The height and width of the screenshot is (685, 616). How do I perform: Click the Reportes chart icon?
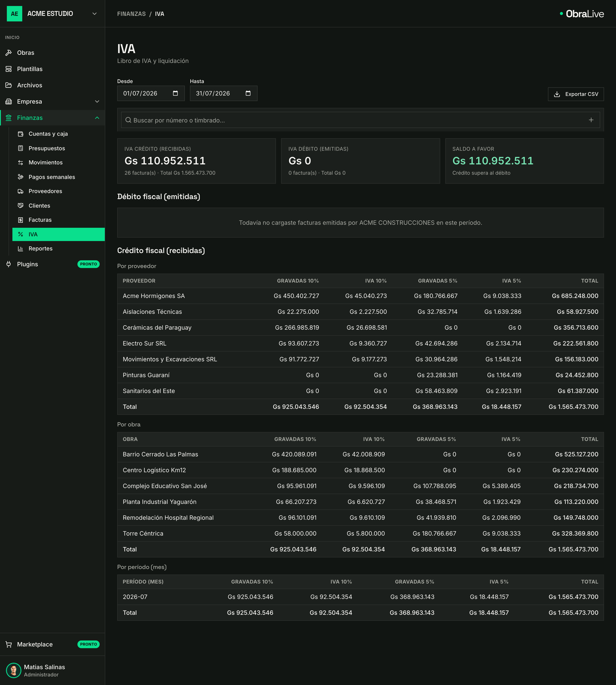coord(21,248)
